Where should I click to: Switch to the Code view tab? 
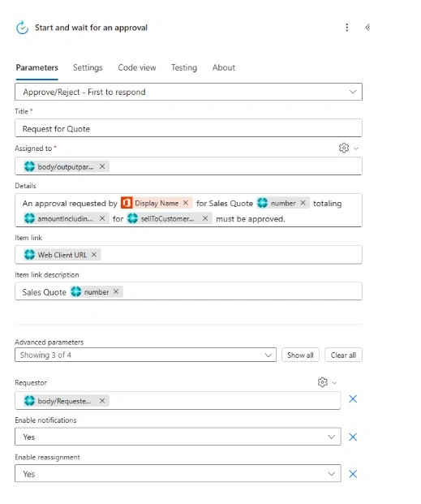pyautogui.click(x=137, y=67)
